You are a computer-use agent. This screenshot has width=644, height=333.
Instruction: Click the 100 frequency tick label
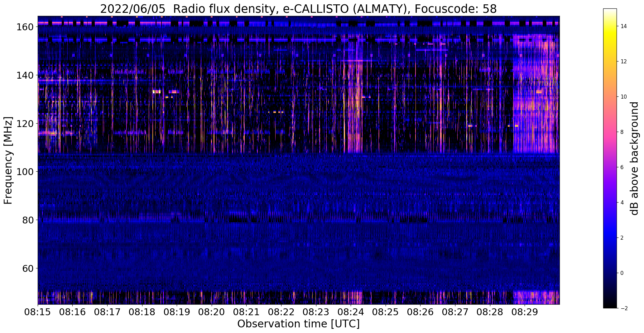click(25, 172)
